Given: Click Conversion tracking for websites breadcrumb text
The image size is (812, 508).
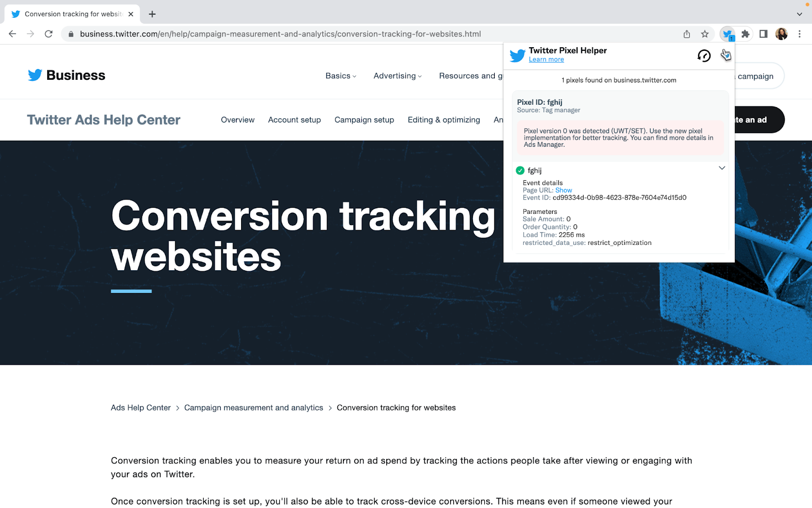Looking at the screenshot, I should [396, 408].
